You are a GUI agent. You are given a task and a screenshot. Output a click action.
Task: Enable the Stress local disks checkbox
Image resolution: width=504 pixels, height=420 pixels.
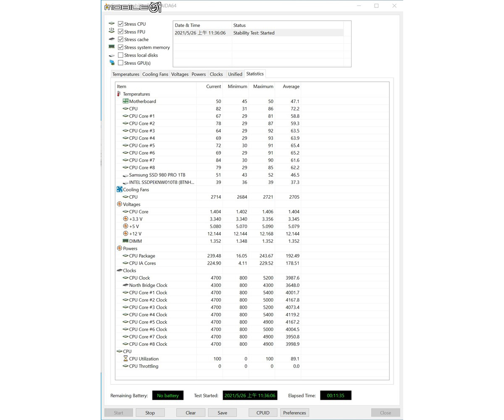[x=121, y=55]
